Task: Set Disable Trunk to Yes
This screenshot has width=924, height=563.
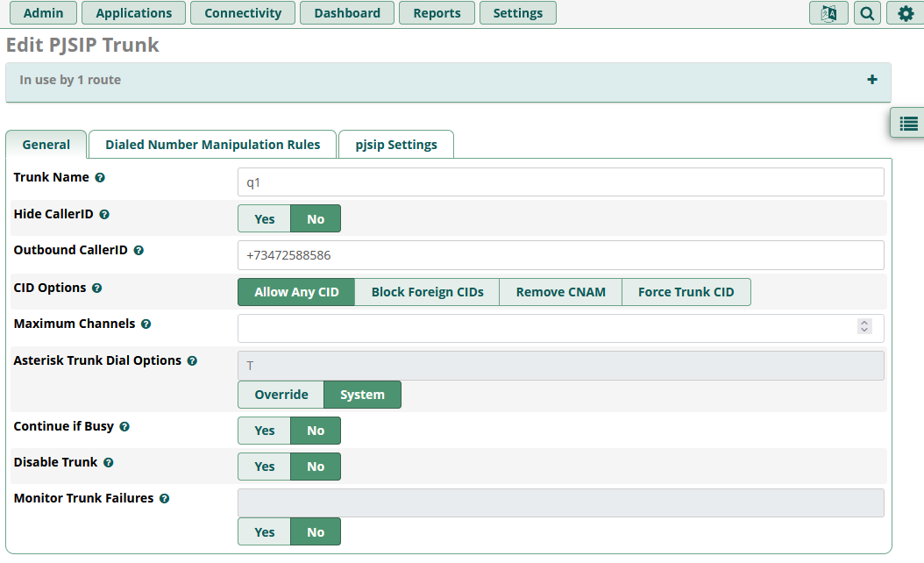Action: click(264, 467)
